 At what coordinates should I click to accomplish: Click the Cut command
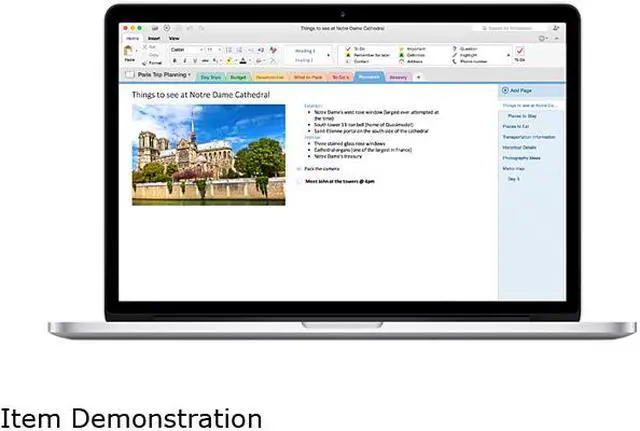(151, 47)
